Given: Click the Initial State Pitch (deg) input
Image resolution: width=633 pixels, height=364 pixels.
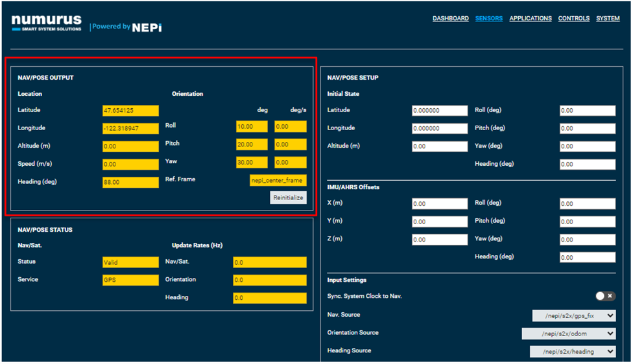Looking at the screenshot, I should coord(588,129).
